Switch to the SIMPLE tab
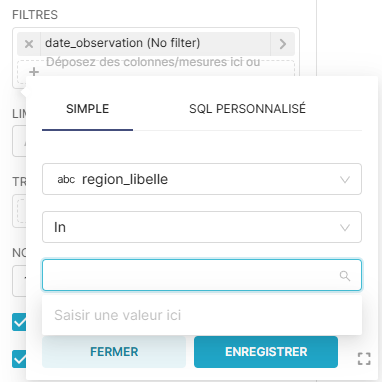The image size is (382, 382). tap(87, 109)
